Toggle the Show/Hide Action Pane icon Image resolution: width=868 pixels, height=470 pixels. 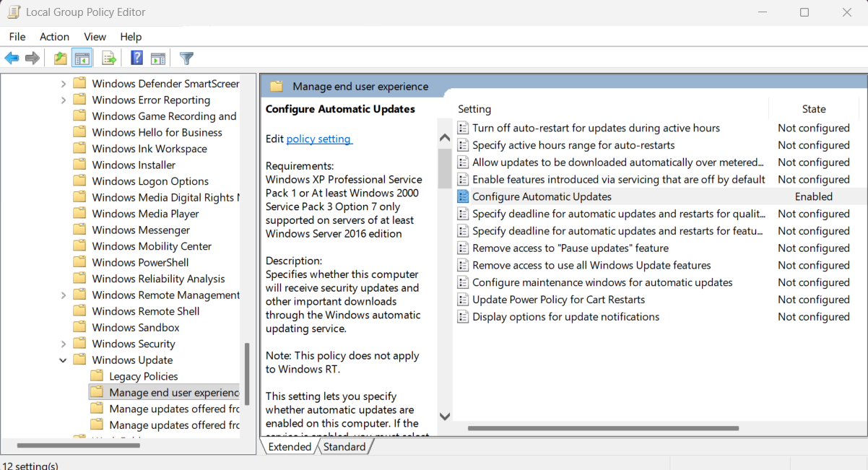click(x=158, y=58)
